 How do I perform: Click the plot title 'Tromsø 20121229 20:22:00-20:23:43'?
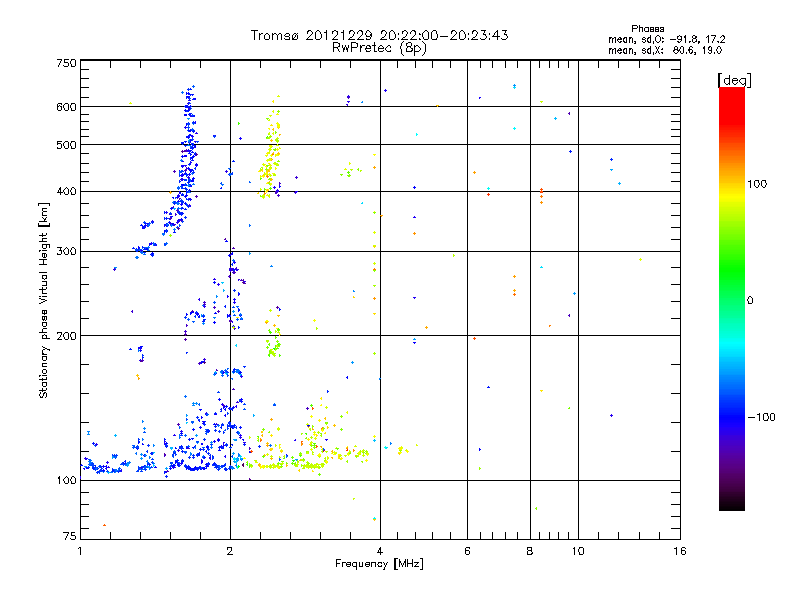[x=379, y=35]
